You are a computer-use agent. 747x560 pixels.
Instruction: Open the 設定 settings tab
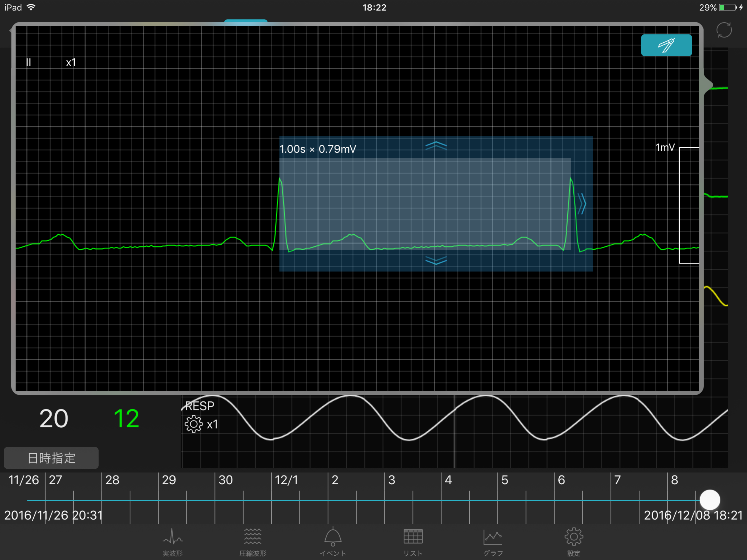click(x=573, y=542)
